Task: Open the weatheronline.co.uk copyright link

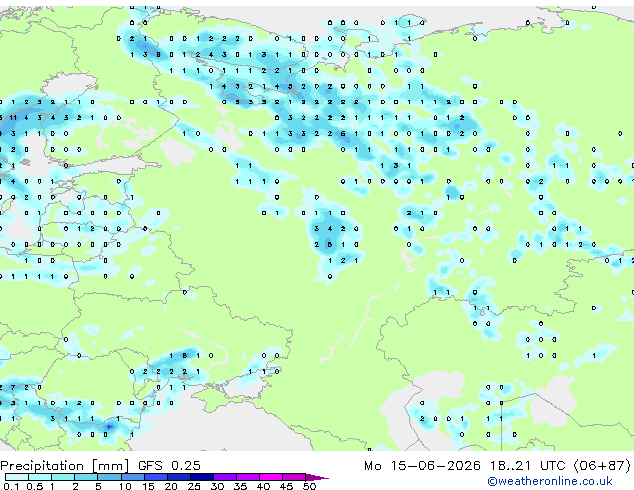Action: click(550, 481)
